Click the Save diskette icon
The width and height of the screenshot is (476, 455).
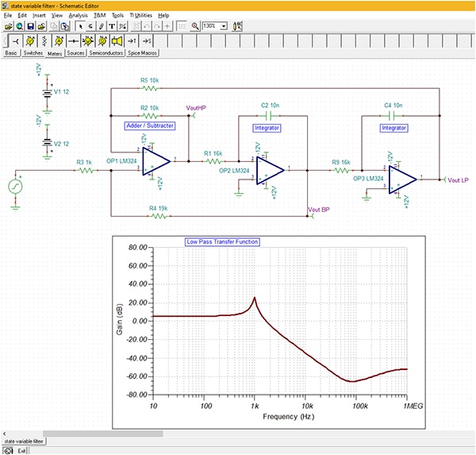pyautogui.click(x=30, y=26)
